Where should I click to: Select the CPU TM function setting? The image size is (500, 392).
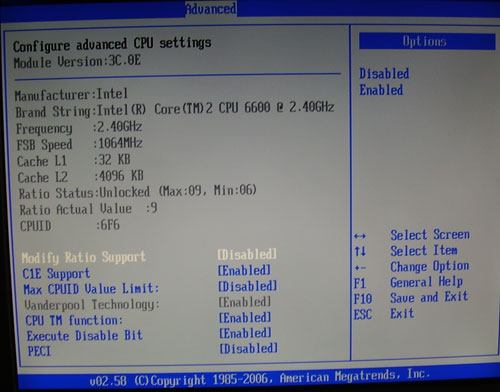pyautogui.click(x=74, y=320)
